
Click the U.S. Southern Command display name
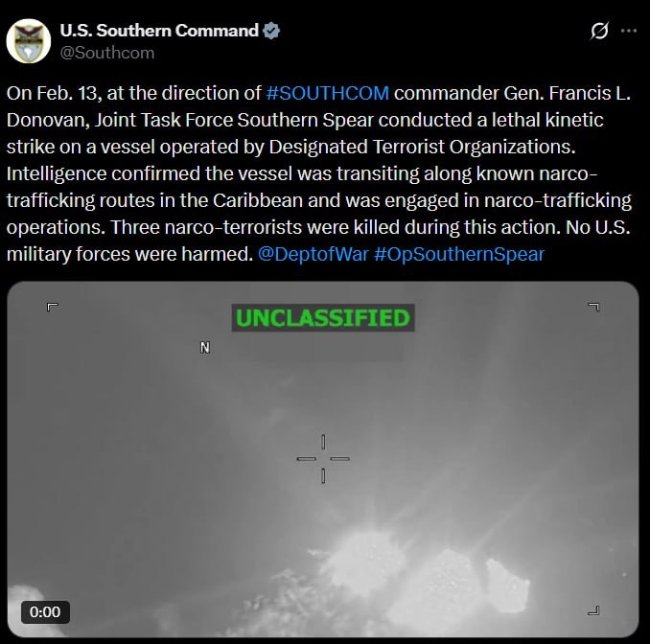click(159, 31)
